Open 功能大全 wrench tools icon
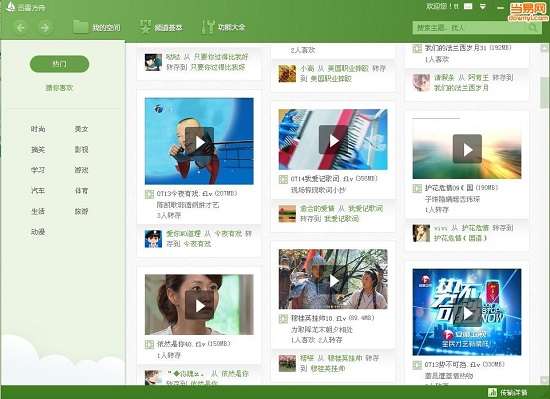 (207, 27)
